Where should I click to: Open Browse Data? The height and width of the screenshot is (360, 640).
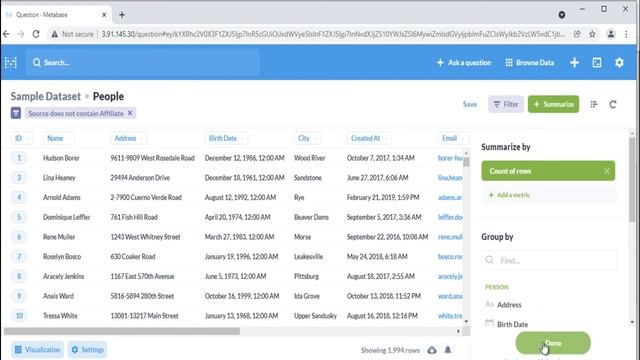coord(530,62)
